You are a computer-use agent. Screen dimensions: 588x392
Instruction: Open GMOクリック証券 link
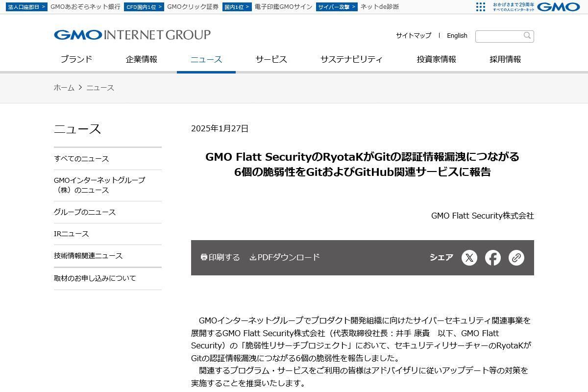coord(193,7)
